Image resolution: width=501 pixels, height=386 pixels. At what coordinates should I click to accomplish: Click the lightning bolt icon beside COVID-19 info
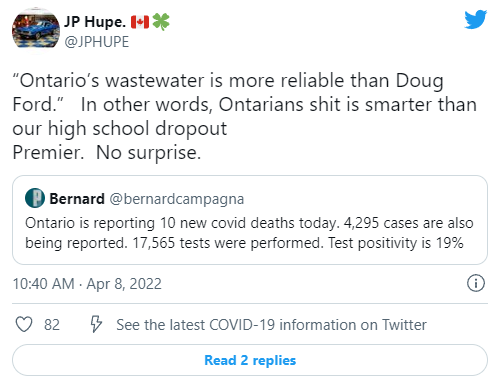[x=96, y=324]
